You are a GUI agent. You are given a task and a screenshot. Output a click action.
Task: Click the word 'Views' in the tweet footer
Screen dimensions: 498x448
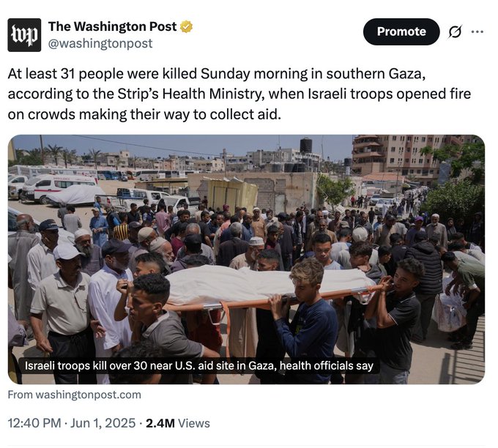193,423
